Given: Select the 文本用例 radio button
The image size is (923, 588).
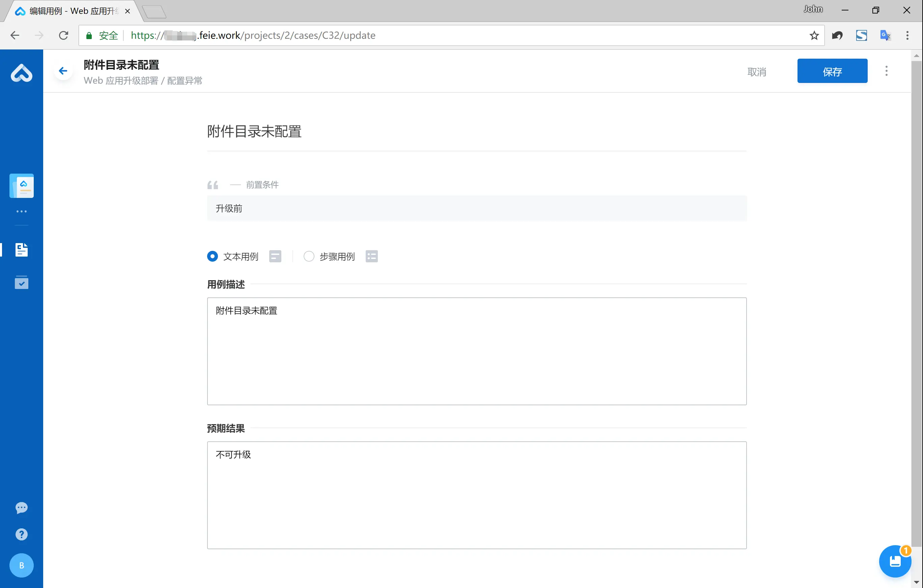Looking at the screenshot, I should point(212,256).
